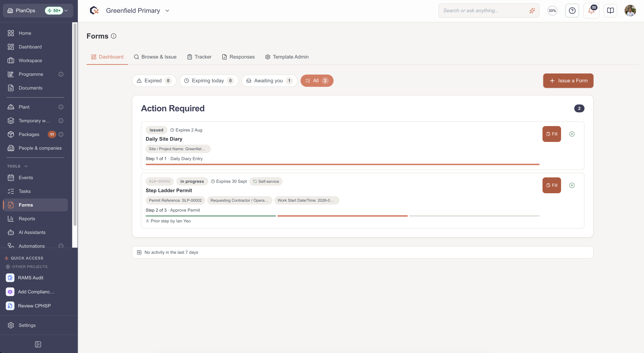The height and width of the screenshot is (353, 644).
Task: Click the Programme info icon in sidebar
Action: pos(61,74)
